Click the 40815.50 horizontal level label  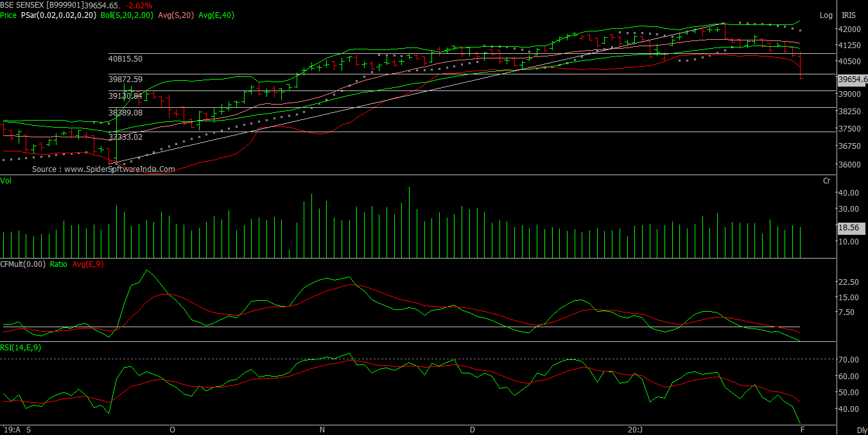click(x=125, y=58)
